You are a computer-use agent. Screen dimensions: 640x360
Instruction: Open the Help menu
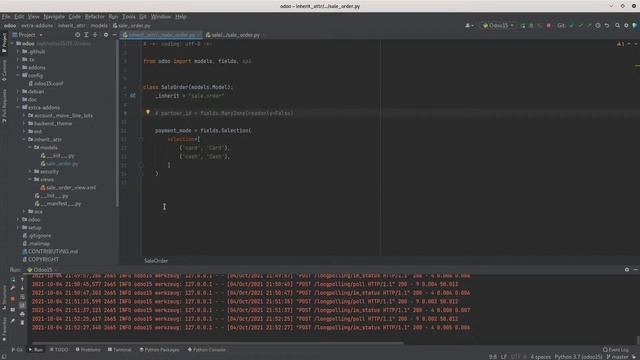180,17
